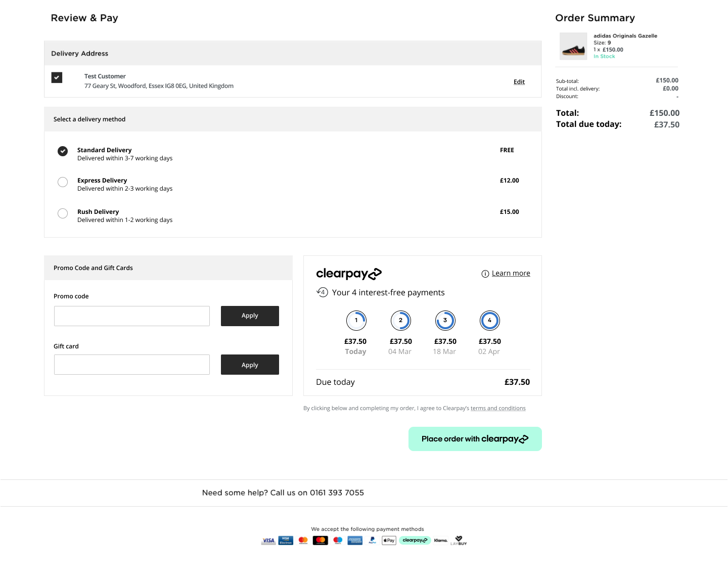Screen dimensions: 728x579
Task: Click the 4 payments cycle icon
Action: (x=322, y=292)
